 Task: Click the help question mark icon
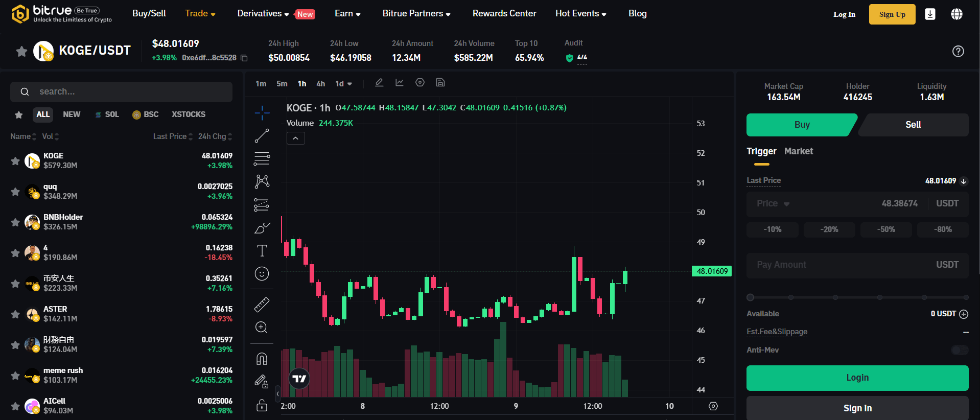click(958, 51)
